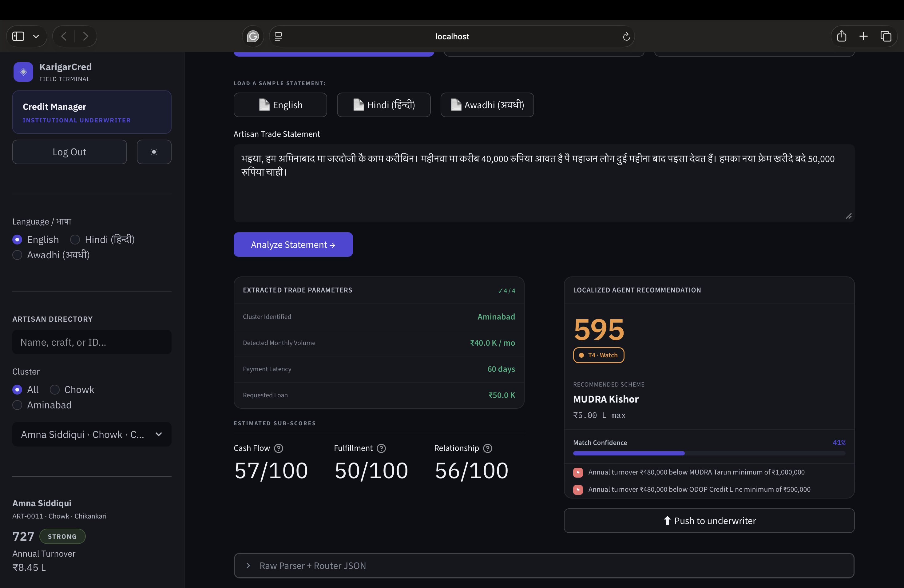Click the Grammarly extension icon
Viewport: 904px width, 588px height.
click(x=253, y=36)
